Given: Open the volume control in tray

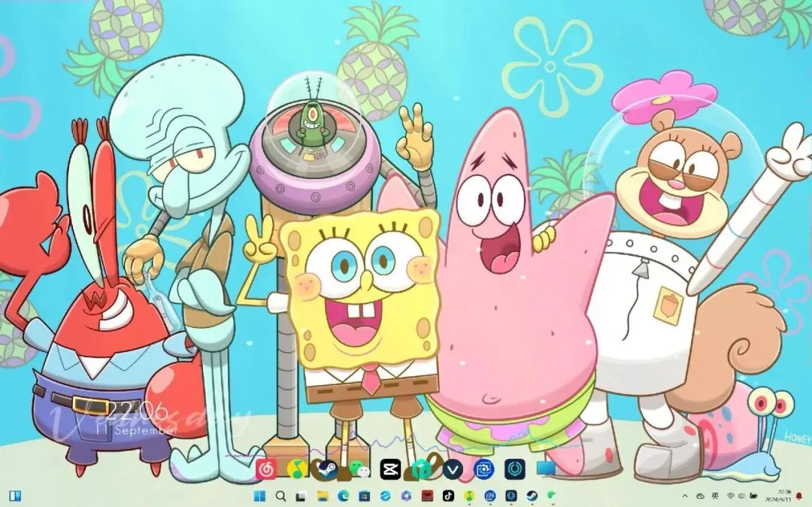Looking at the screenshot, I should tap(742, 496).
